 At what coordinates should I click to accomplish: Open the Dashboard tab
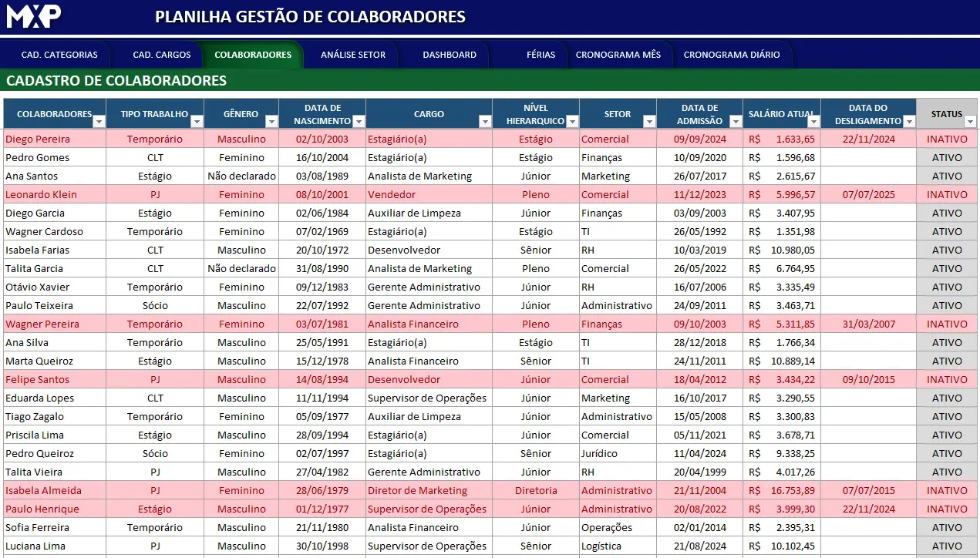[450, 55]
